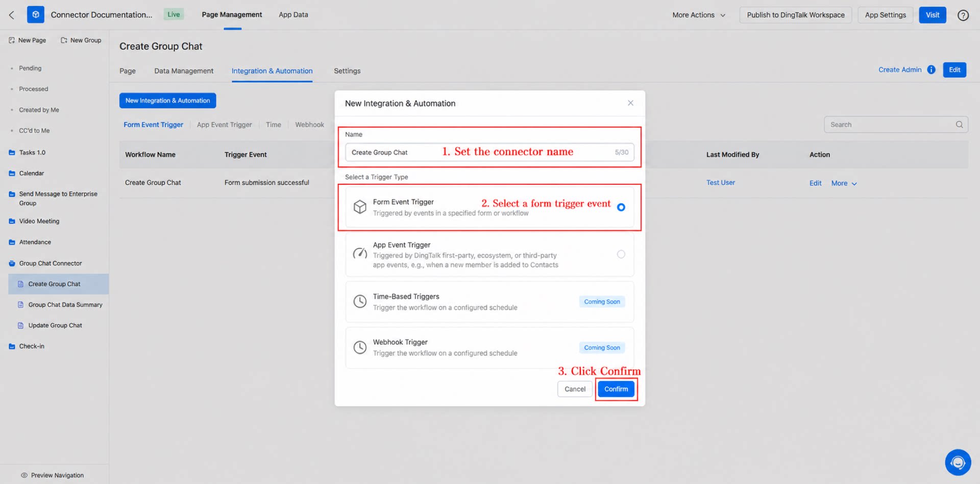The width and height of the screenshot is (980, 484).
Task: Close the New Integration & Automation dialog
Action: pos(630,103)
